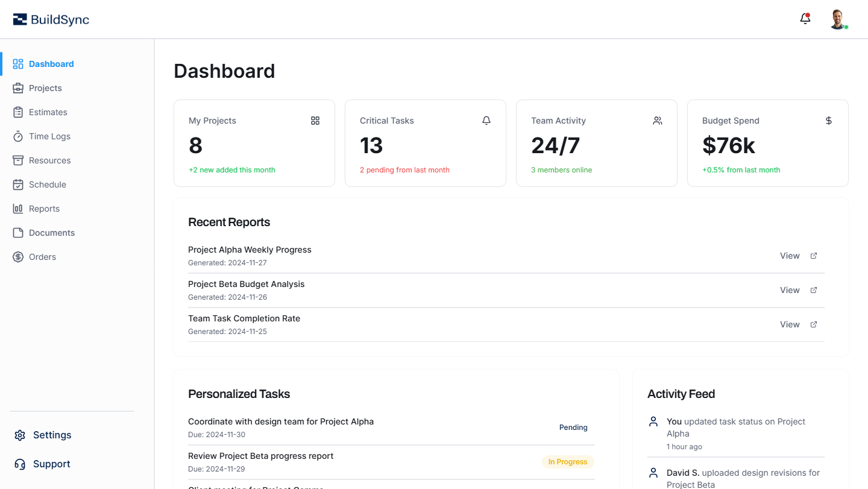Click the BuildSync logo
Screen dimensions: 868x489
[51, 19]
